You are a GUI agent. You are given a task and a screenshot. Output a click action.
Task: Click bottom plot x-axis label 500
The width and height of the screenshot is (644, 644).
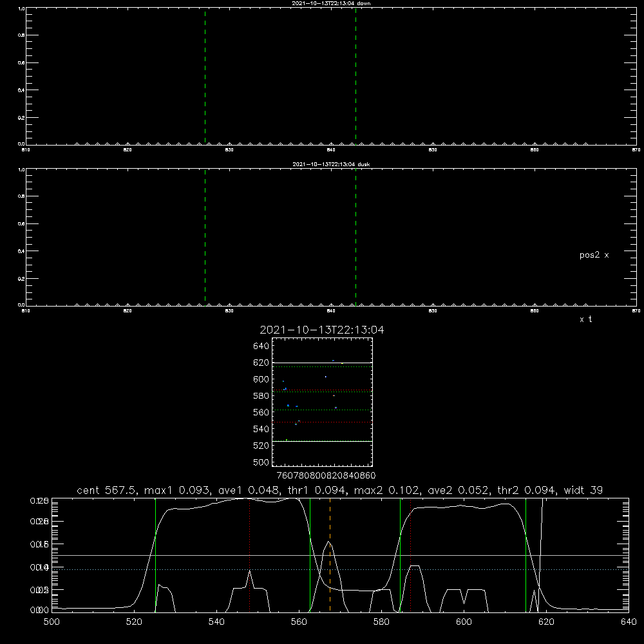click(x=52, y=622)
